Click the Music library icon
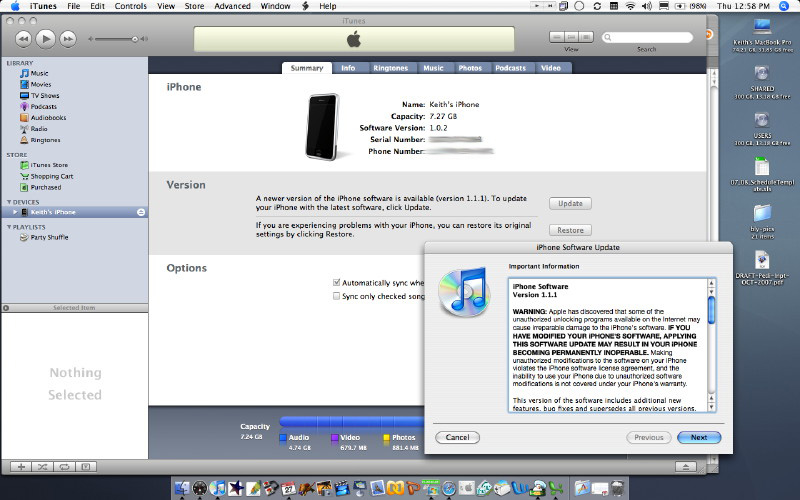This screenshot has width=800, height=500. tap(24, 73)
